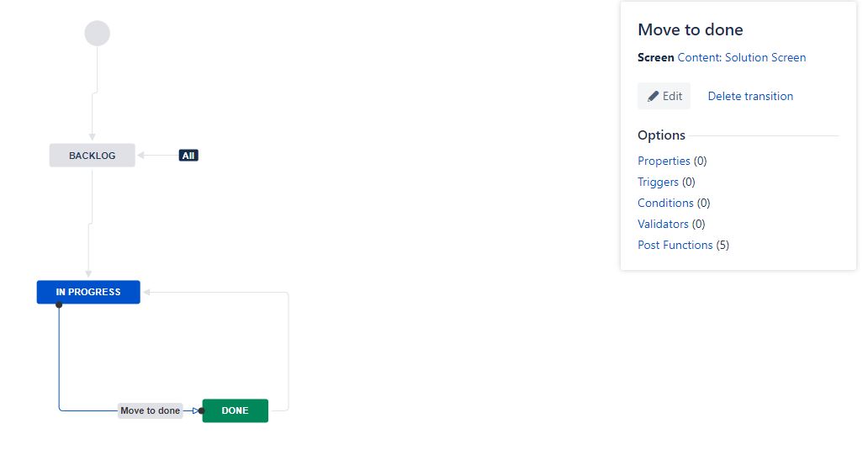Open Conditions (0) option
The height and width of the screenshot is (471, 868).
tap(674, 204)
